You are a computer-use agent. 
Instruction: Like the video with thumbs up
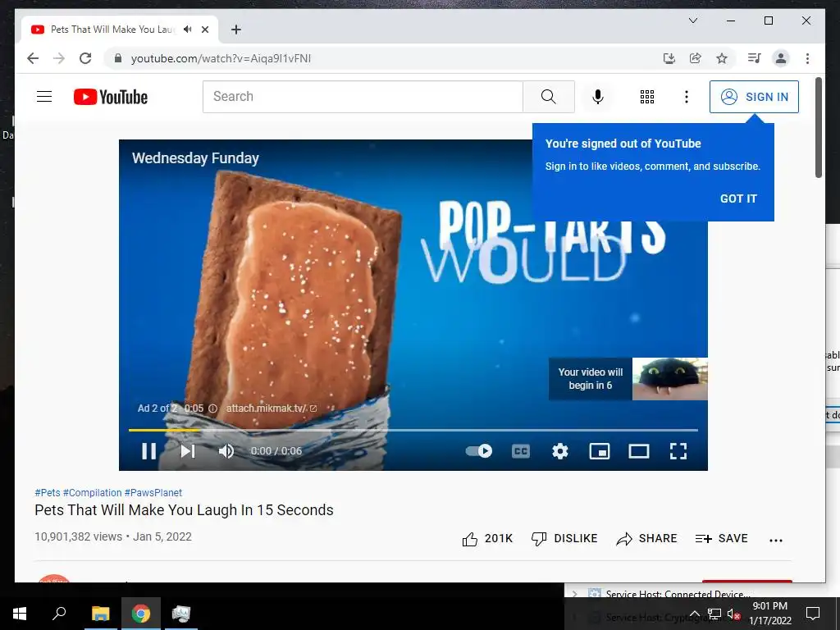[487, 538]
